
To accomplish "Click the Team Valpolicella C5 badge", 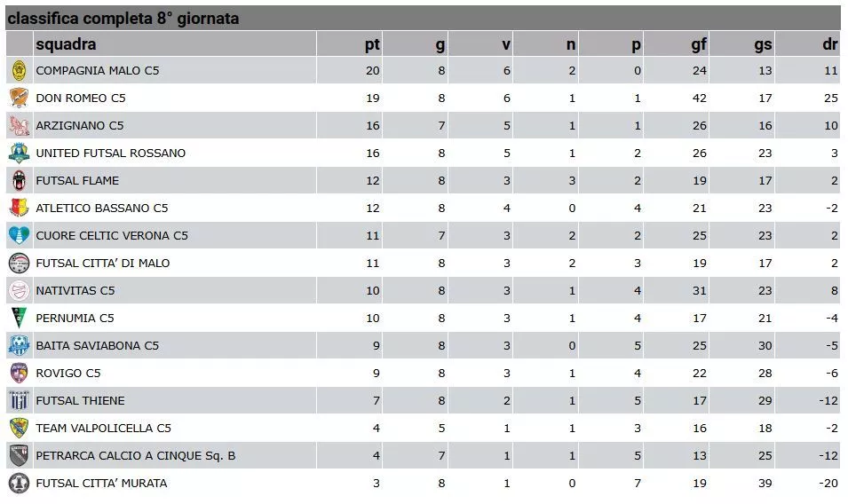I will (x=19, y=428).
